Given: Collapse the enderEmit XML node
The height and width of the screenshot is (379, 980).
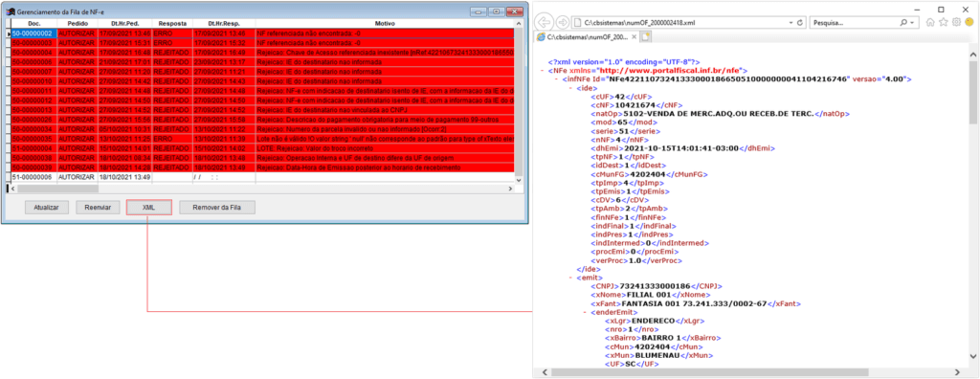Looking at the screenshot, I should pyautogui.click(x=586, y=311).
